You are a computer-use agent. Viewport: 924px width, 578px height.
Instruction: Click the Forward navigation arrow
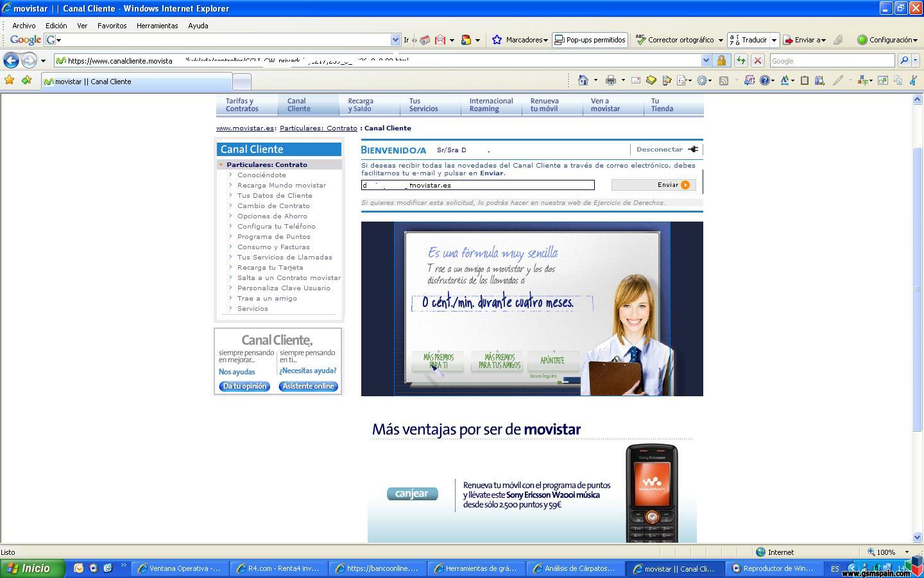(29, 60)
